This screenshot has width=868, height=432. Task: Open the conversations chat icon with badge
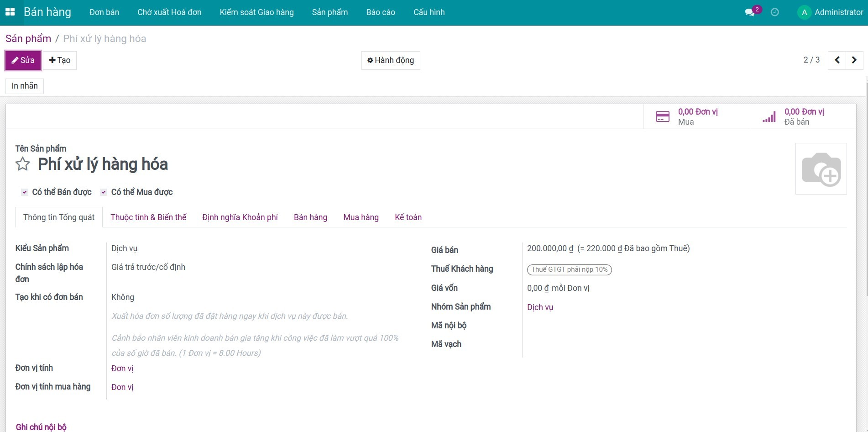[x=750, y=12]
